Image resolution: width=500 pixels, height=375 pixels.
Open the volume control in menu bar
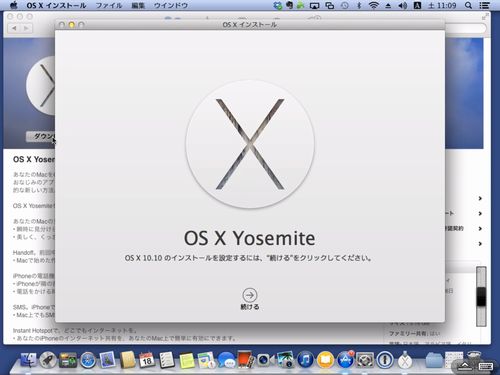coord(403,5)
